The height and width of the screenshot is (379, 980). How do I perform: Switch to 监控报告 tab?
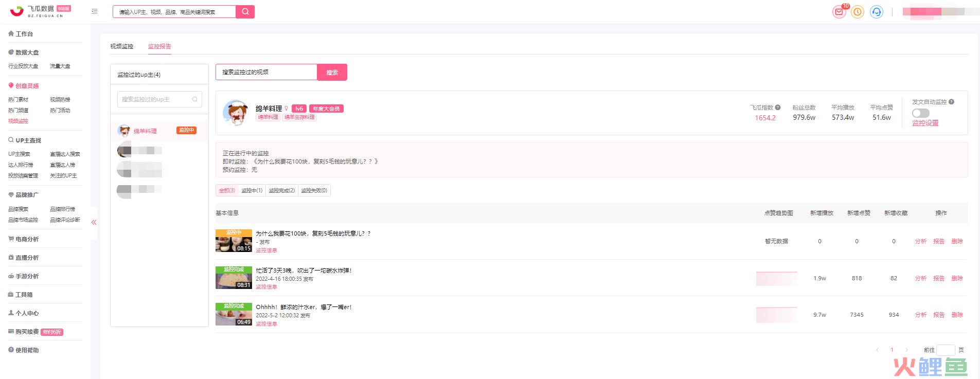[x=159, y=46]
